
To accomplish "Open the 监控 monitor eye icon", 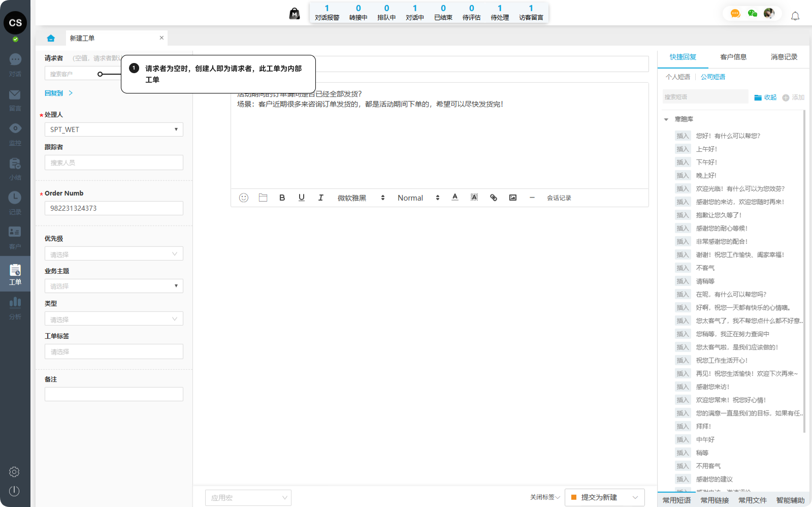I will pos(15,129).
